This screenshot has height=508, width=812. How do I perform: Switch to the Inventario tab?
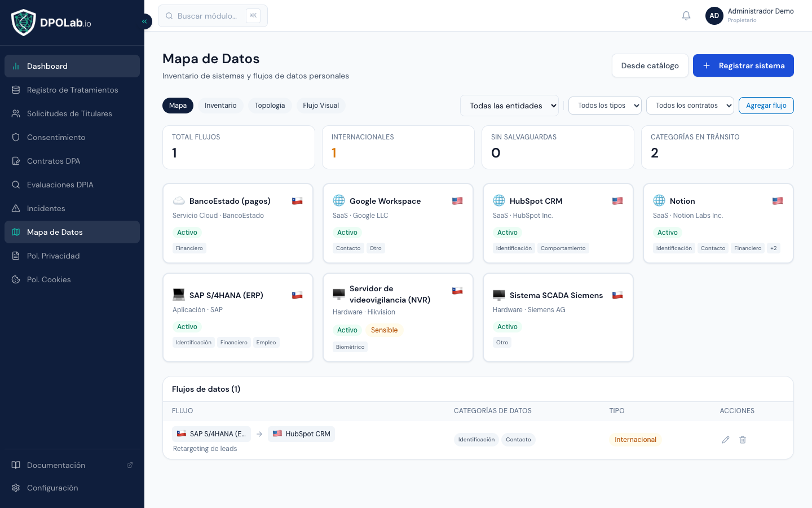(x=220, y=106)
